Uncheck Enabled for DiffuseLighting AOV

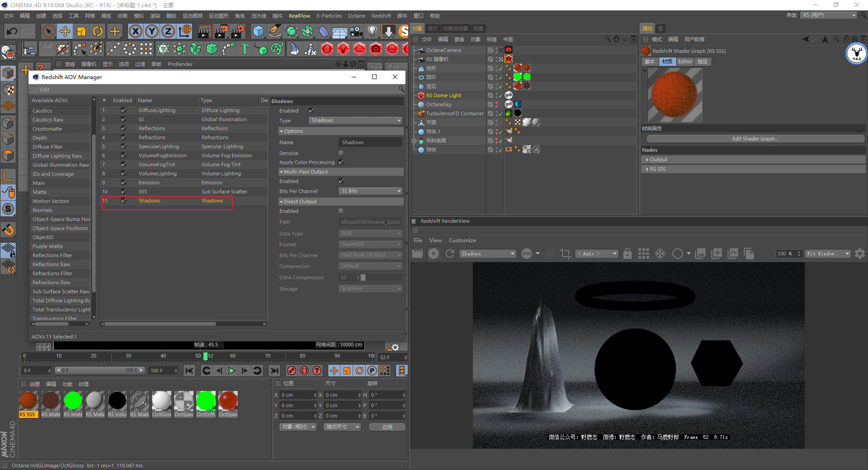coord(123,110)
